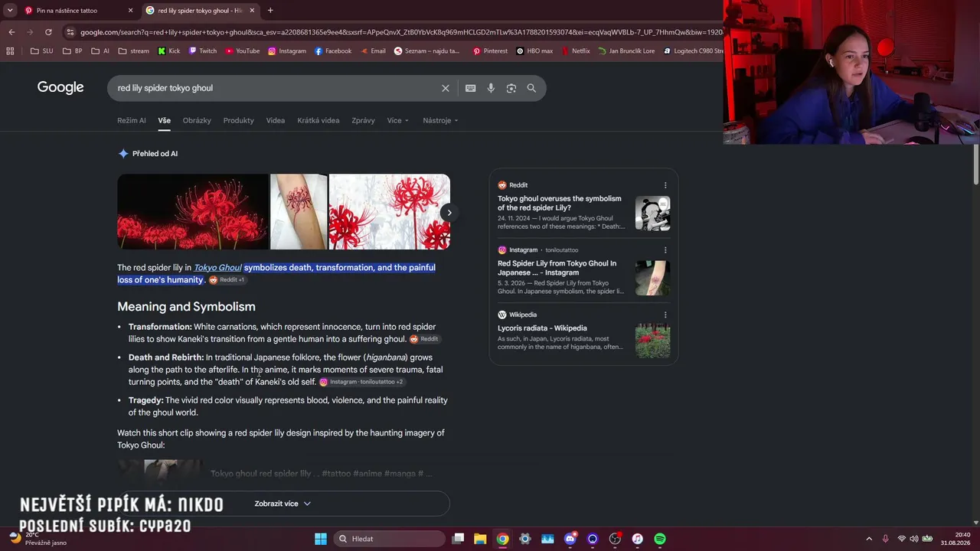Screen dimensions: 980x551
Task: Click the Tokyo Ghoul link in AI overview
Action: [x=217, y=268]
